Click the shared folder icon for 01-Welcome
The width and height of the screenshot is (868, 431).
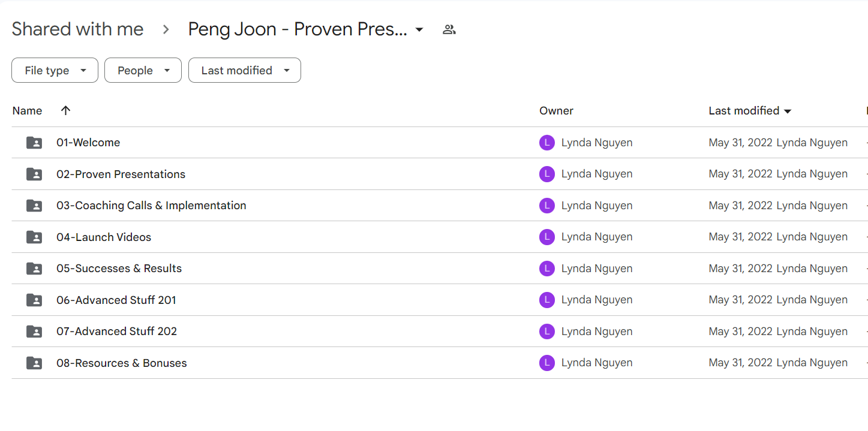point(34,143)
